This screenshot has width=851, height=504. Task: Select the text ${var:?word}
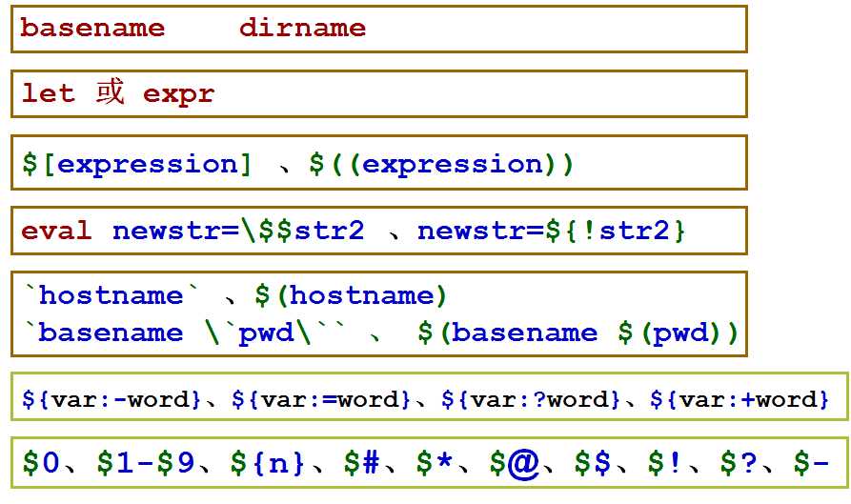click(x=531, y=399)
